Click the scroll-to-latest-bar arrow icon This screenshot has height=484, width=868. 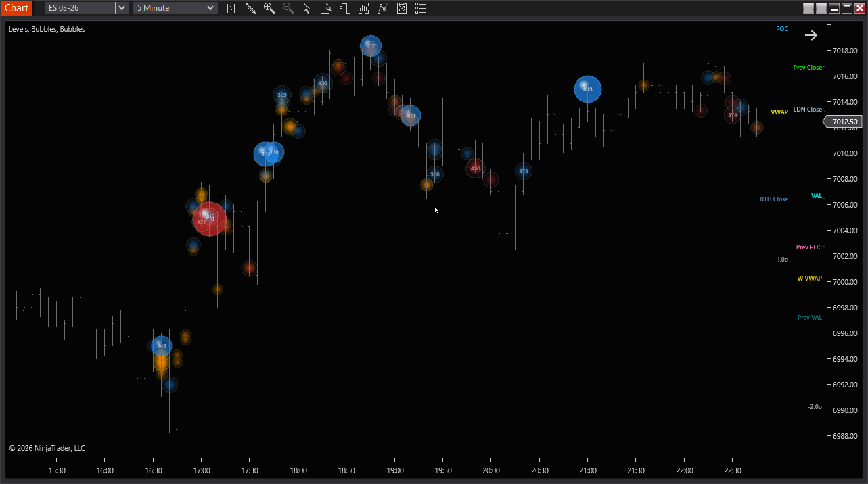point(811,35)
